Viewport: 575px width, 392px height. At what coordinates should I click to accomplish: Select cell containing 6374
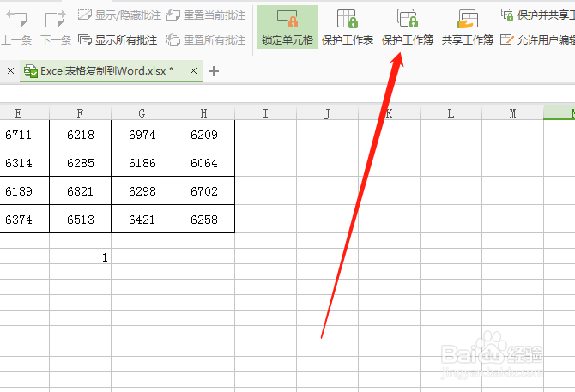click(x=24, y=219)
